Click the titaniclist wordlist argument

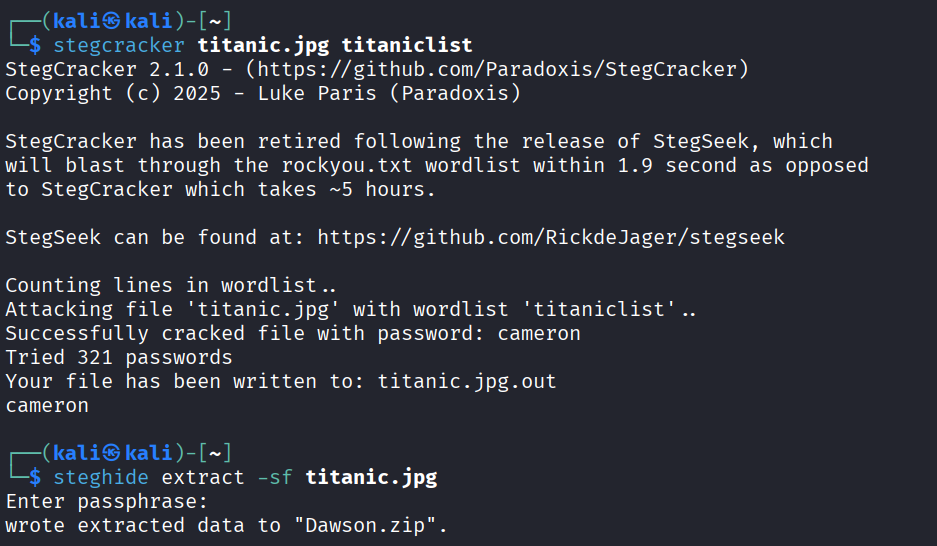click(x=407, y=45)
